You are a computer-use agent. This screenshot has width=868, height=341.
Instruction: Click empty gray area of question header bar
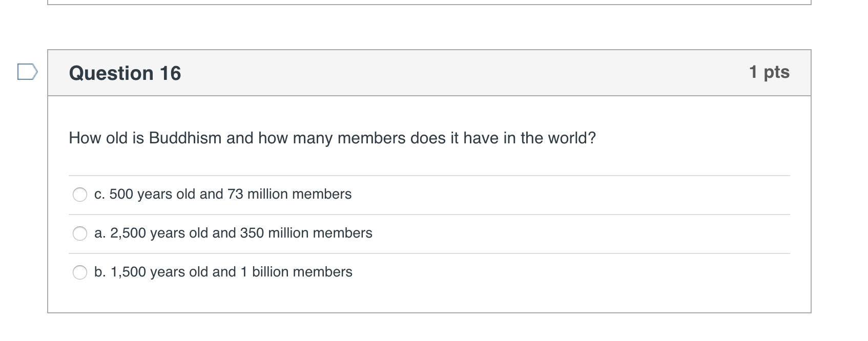click(x=461, y=73)
